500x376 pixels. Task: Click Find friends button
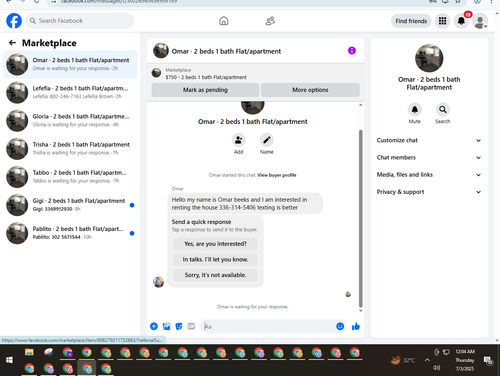coord(411,21)
